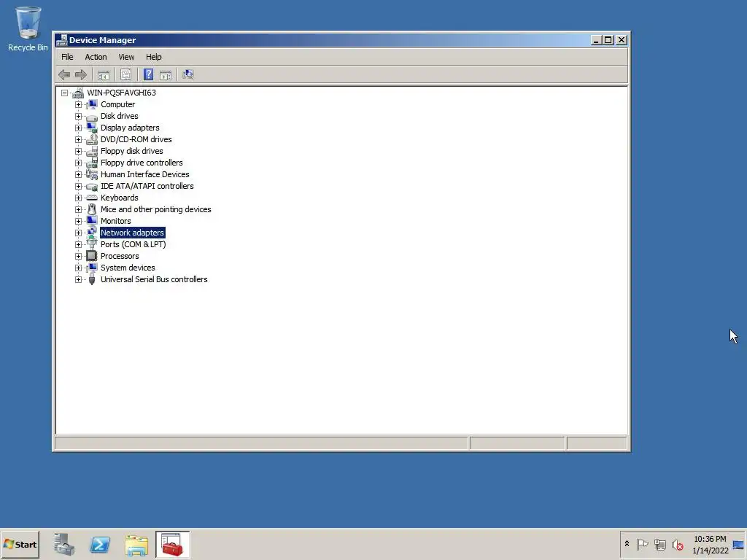Select Ports (COM & LPT) label

(133, 244)
